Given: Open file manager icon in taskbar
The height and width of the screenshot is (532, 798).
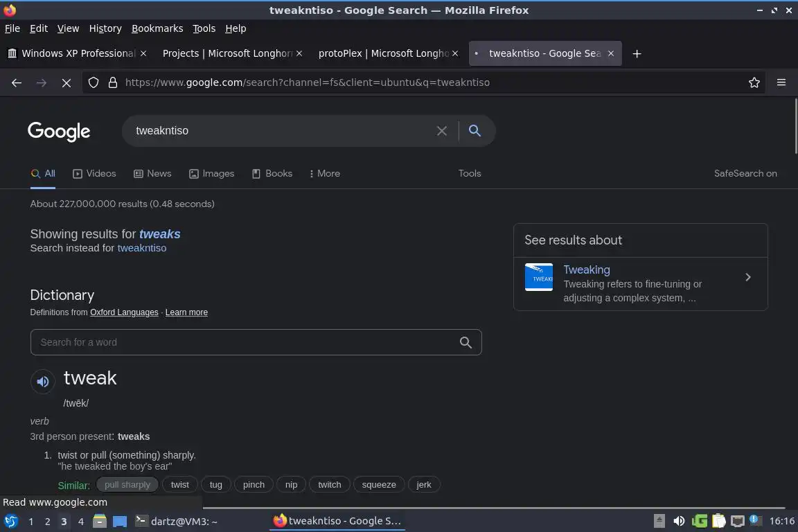Looking at the screenshot, I should pyautogui.click(x=100, y=522).
